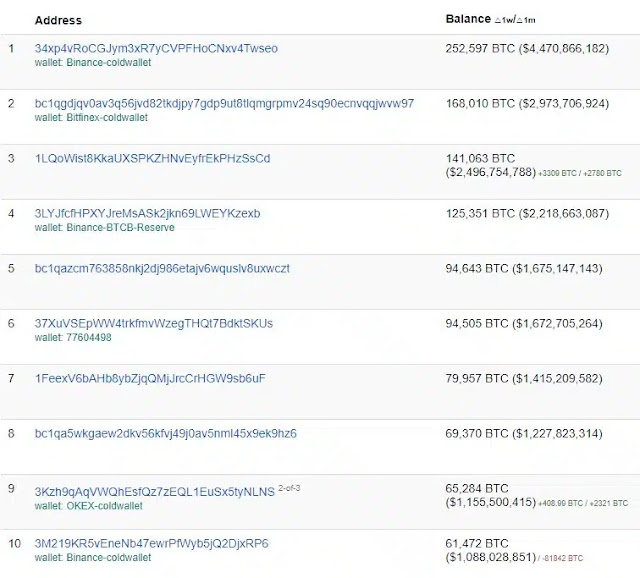Open address 3Kzh9qAqVWQhEsfQz7zEQL1EuSx5tyNLNS
This screenshot has height=578, width=640.
click(155, 492)
